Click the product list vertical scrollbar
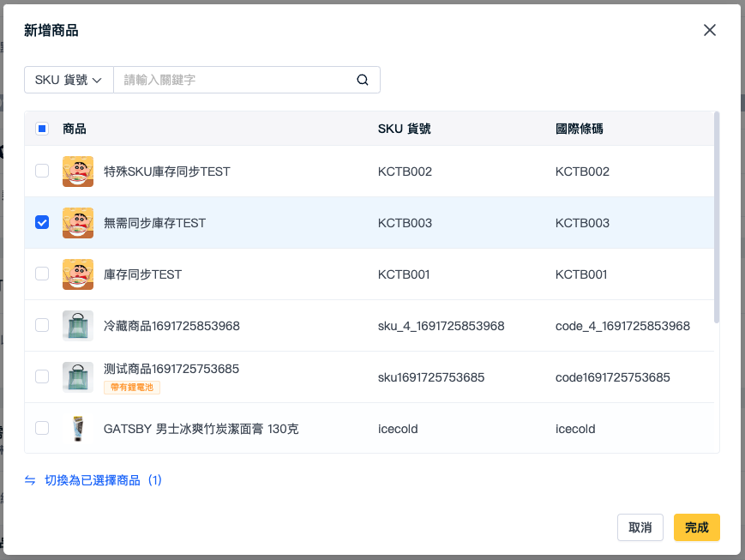The height and width of the screenshot is (560, 745). point(717,218)
